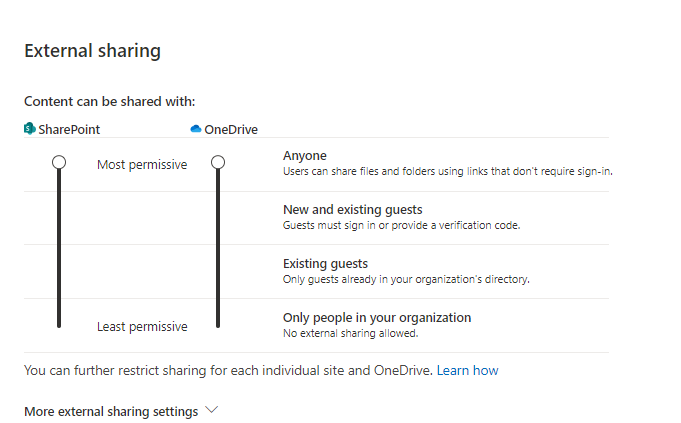Click the OneDrive column label
This screenshot has height=423, width=681.
click(x=231, y=129)
